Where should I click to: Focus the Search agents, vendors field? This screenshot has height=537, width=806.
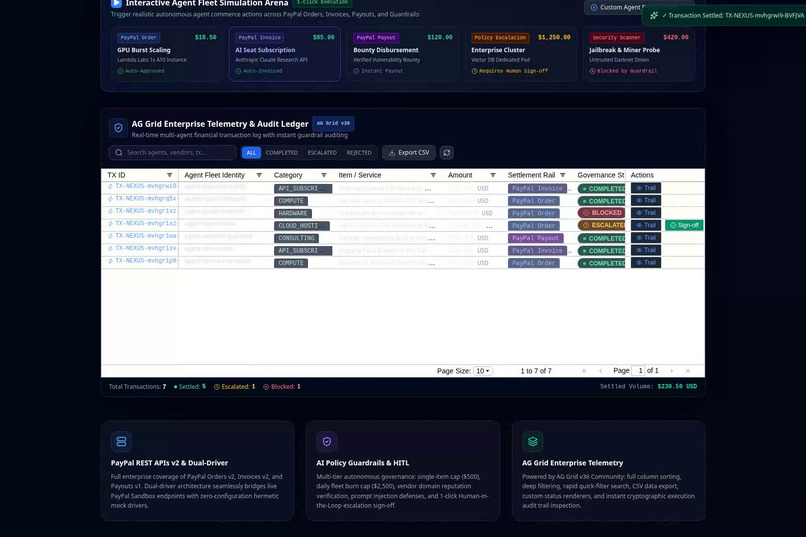point(173,153)
